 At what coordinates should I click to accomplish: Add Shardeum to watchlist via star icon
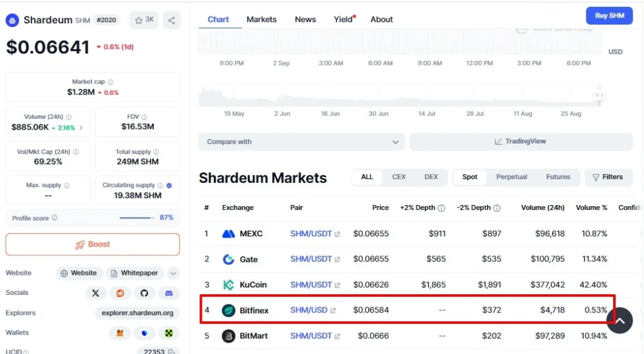[x=144, y=20]
